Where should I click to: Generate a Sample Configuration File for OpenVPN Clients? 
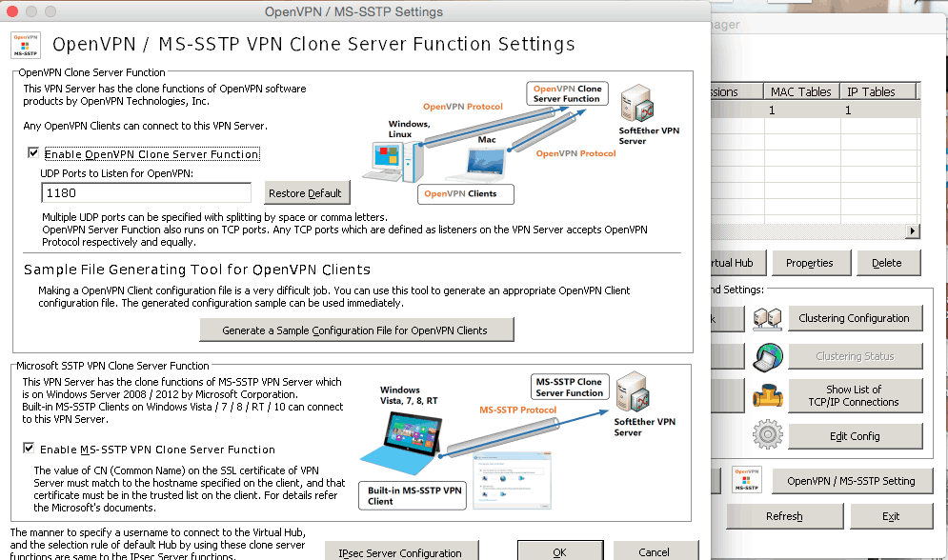(x=356, y=330)
